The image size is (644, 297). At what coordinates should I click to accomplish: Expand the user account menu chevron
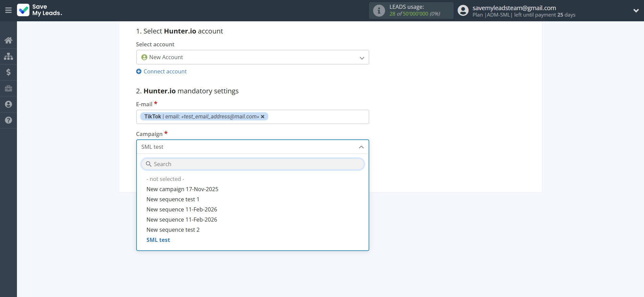pyautogui.click(x=636, y=10)
